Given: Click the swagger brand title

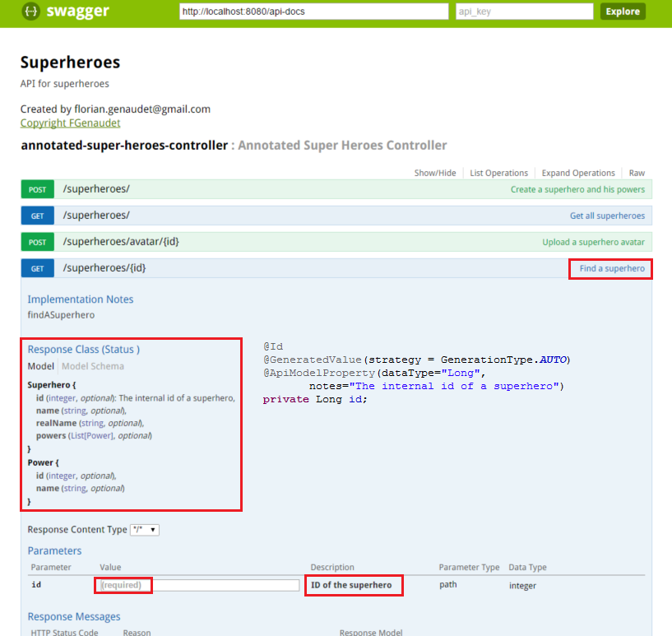Looking at the screenshot, I should (77, 12).
